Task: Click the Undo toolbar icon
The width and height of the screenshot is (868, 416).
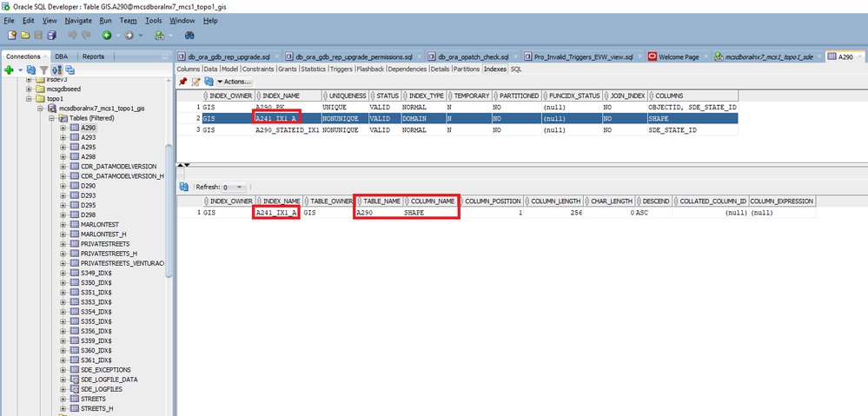Action: [x=72, y=36]
